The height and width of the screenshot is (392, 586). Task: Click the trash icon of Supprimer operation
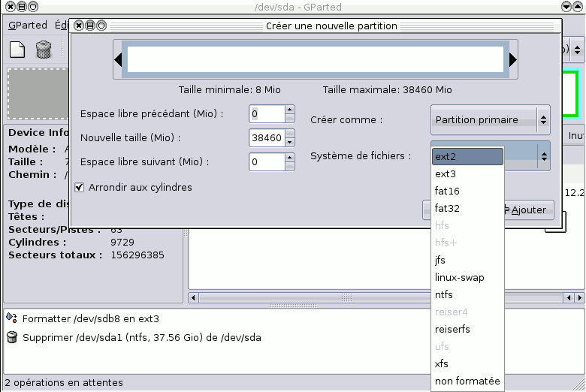click(x=11, y=337)
